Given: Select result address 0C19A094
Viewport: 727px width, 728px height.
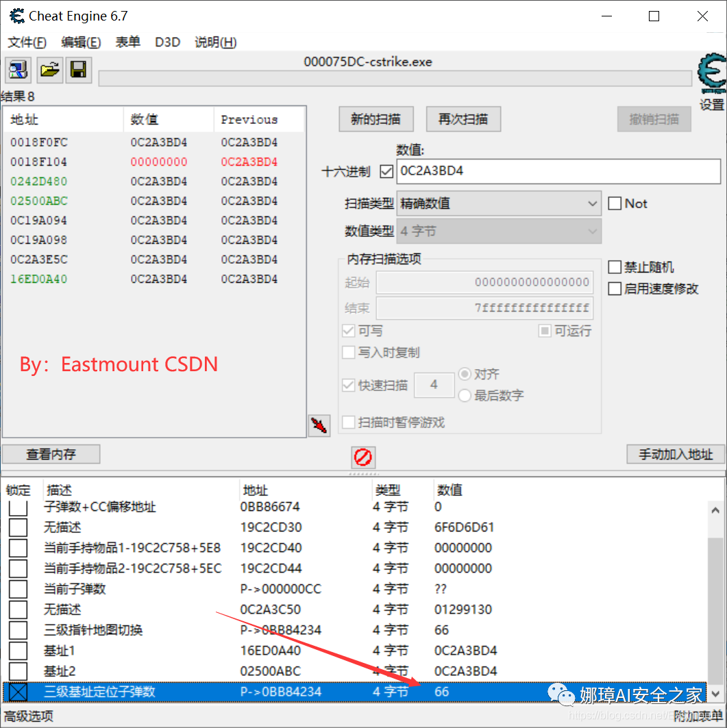Looking at the screenshot, I should (x=39, y=221).
